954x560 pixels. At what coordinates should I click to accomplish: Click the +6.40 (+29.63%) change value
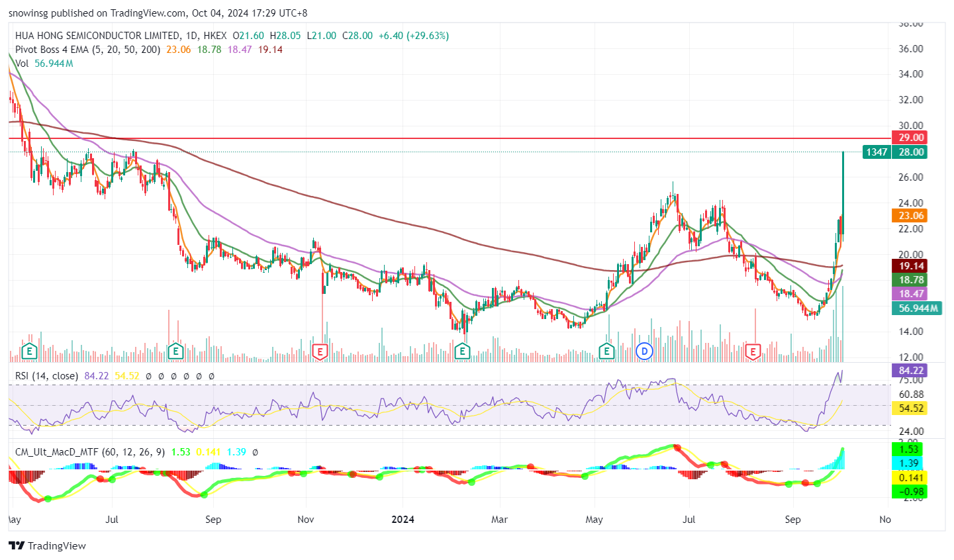413,36
